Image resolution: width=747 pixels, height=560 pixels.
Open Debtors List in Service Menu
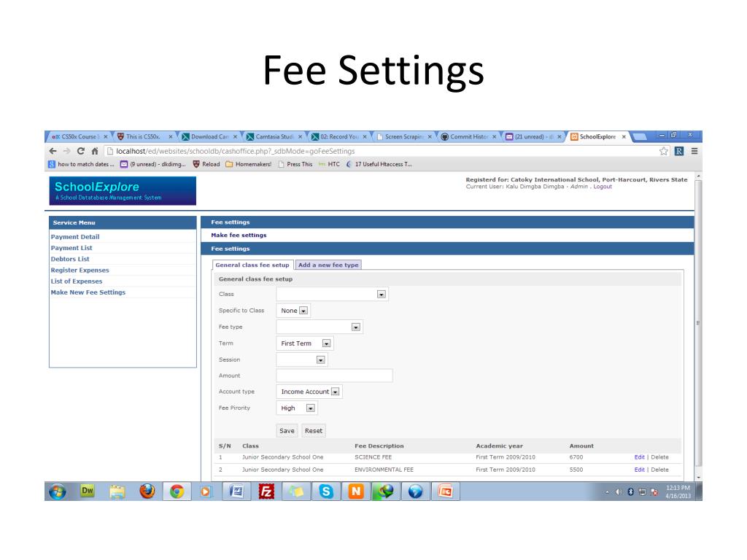(x=70, y=259)
